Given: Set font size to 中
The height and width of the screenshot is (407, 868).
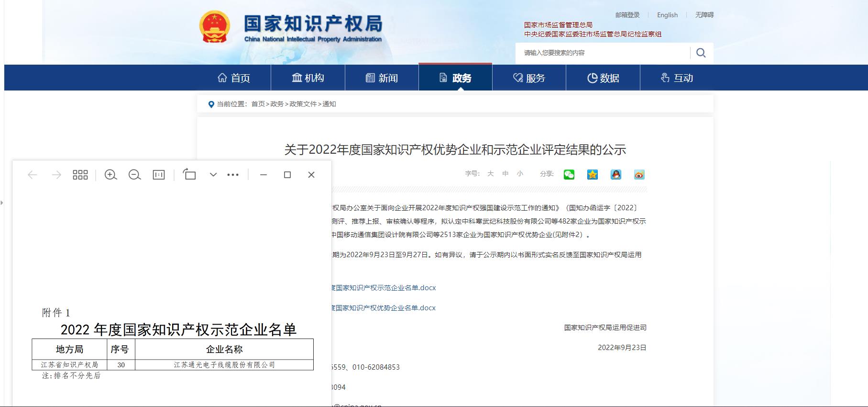Looking at the screenshot, I should pos(505,174).
